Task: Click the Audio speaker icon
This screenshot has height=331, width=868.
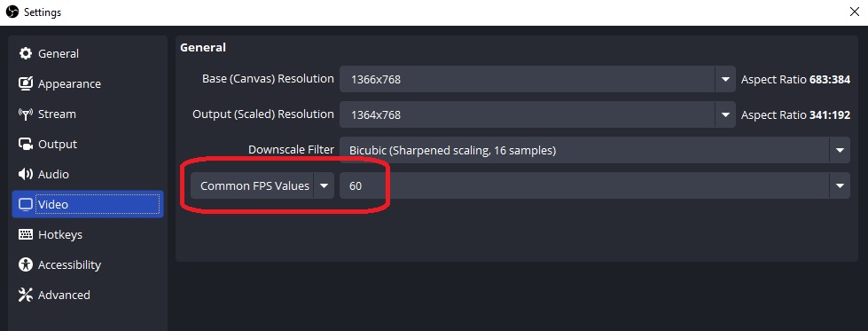Action: point(26,174)
